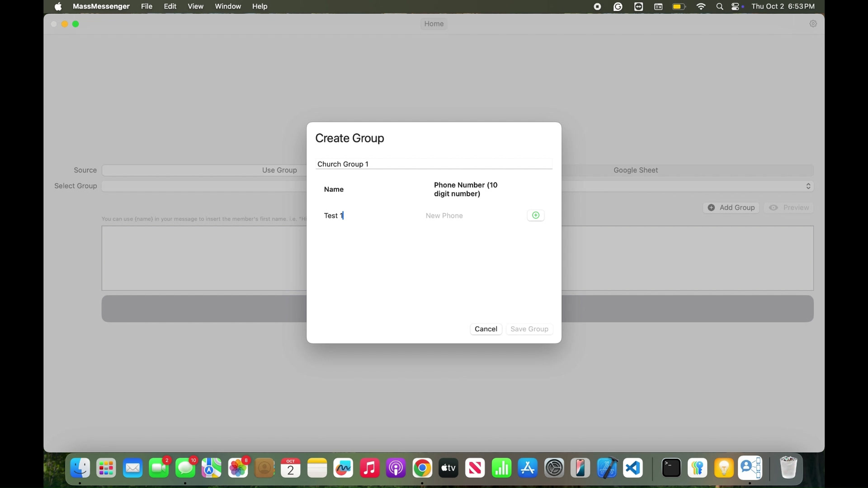This screenshot has height=488, width=868.
Task: Open the Window menu
Action: (228, 6)
